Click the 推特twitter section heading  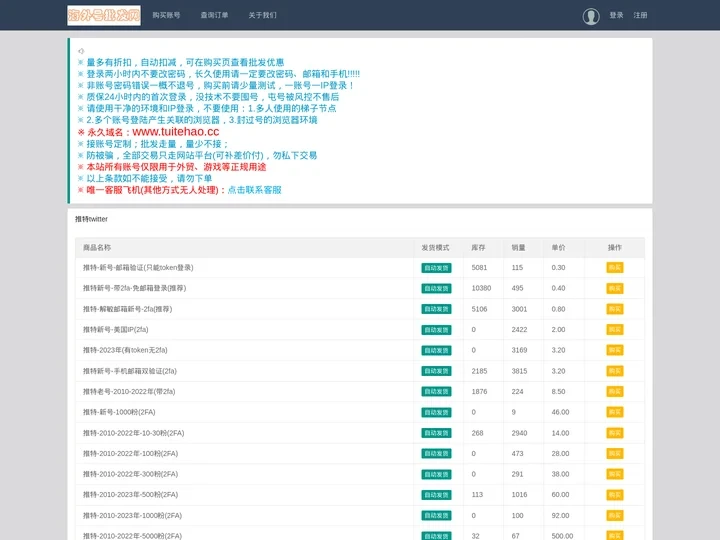click(x=91, y=219)
